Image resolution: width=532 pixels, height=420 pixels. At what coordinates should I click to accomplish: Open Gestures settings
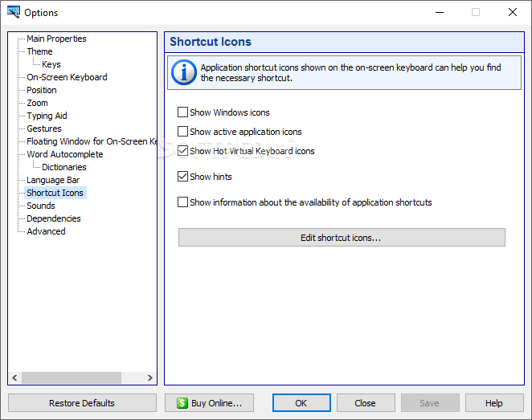click(44, 128)
